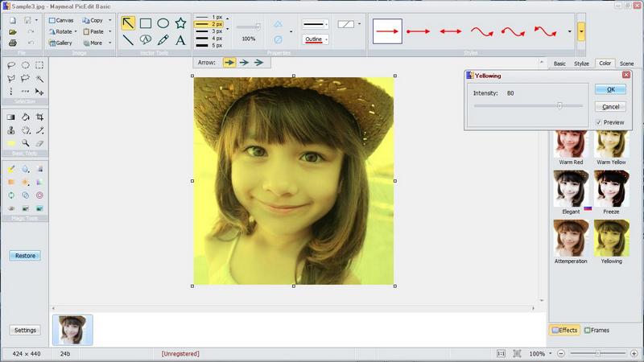This screenshot has width=644, height=362.
Task: Switch to the Scene effects tab
Action: 626,64
